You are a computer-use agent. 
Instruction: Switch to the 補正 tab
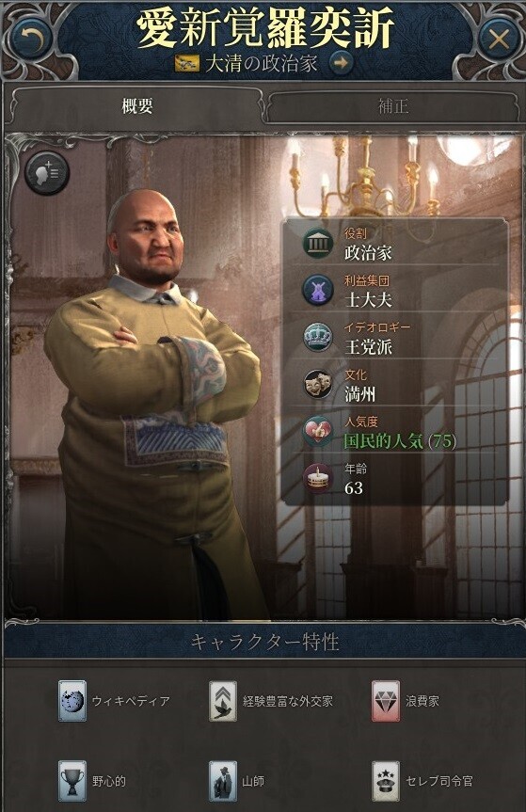[x=392, y=106]
